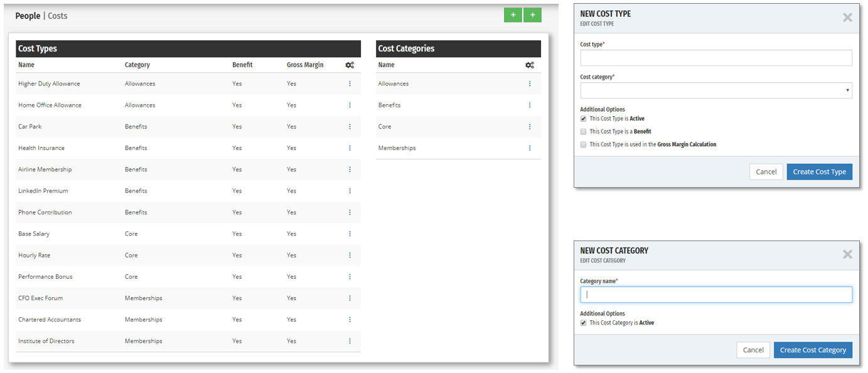This screenshot has height=373, width=868.
Task: Open kebab menu for Allowances cost category
Action: (x=530, y=84)
